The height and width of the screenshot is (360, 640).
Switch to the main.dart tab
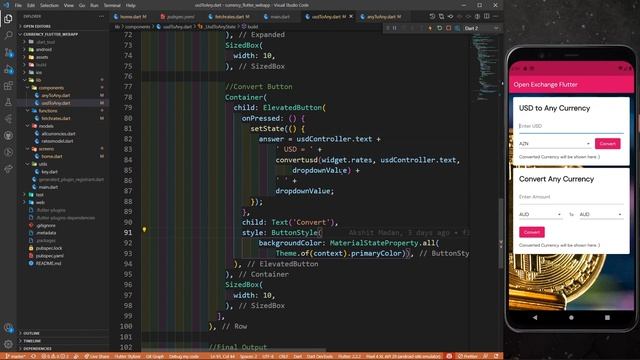[x=278, y=17]
